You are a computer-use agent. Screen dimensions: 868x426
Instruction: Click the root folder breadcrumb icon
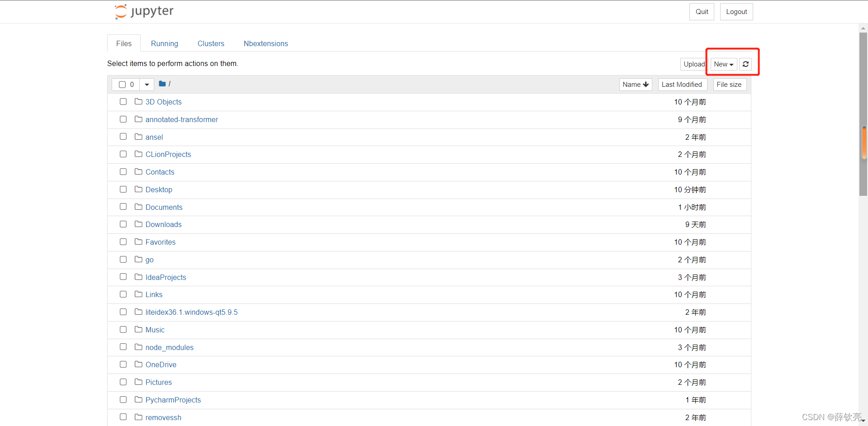[162, 84]
